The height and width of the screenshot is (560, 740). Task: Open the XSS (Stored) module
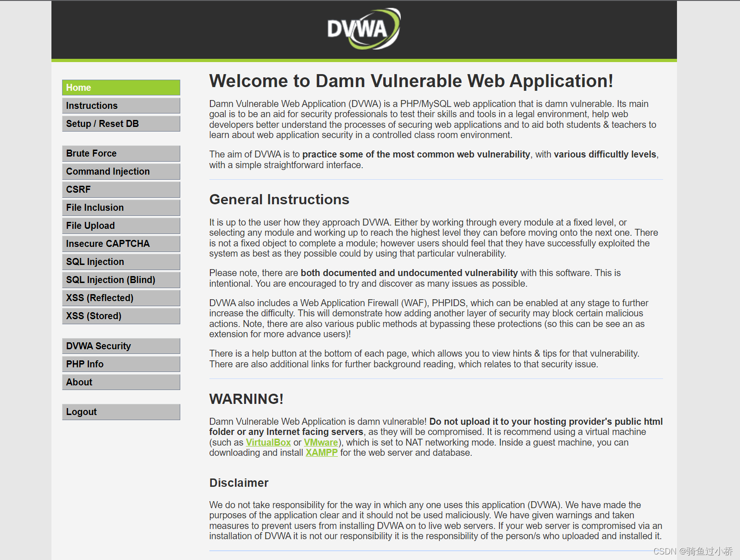tap(121, 316)
